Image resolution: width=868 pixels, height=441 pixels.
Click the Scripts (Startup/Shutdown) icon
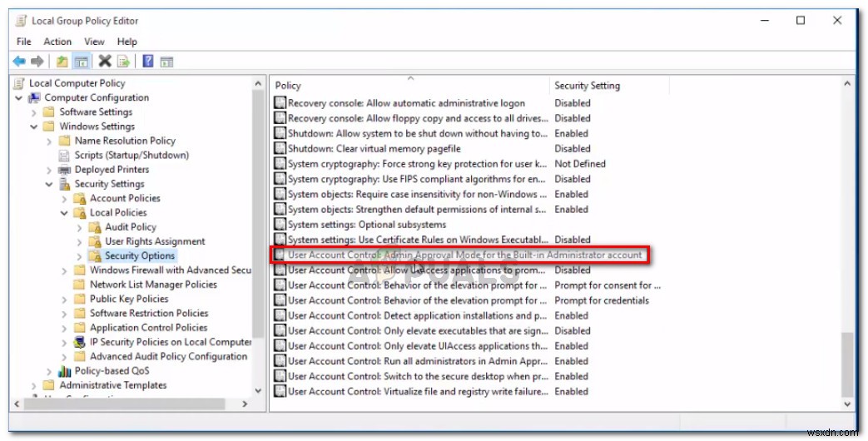point(65,156)
